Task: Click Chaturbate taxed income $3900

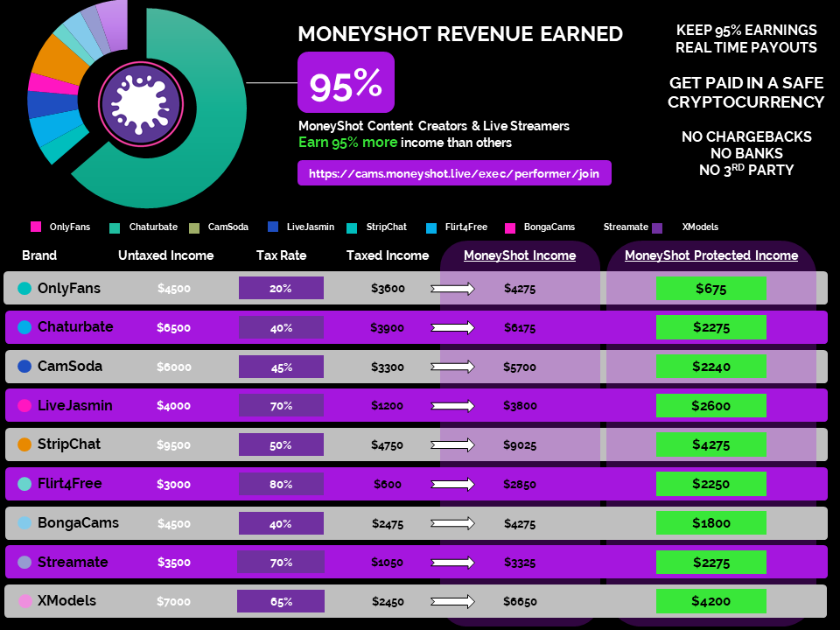Action: pos(388,327)
